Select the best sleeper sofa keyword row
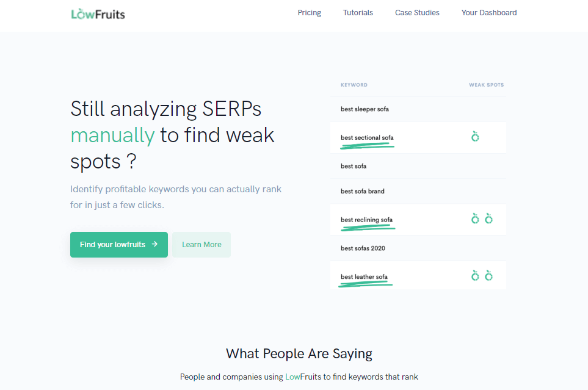Viewport: 588px width, 390px height. pos(418,109)
